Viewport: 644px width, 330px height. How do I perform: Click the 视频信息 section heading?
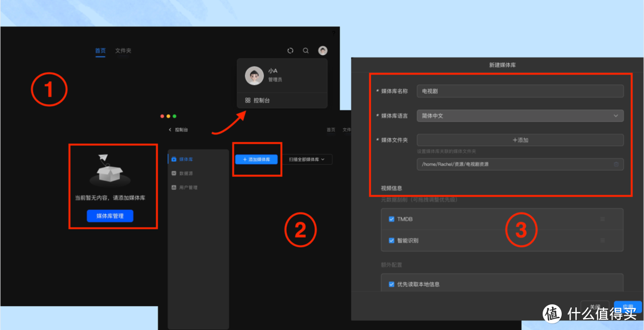[391, 188]
